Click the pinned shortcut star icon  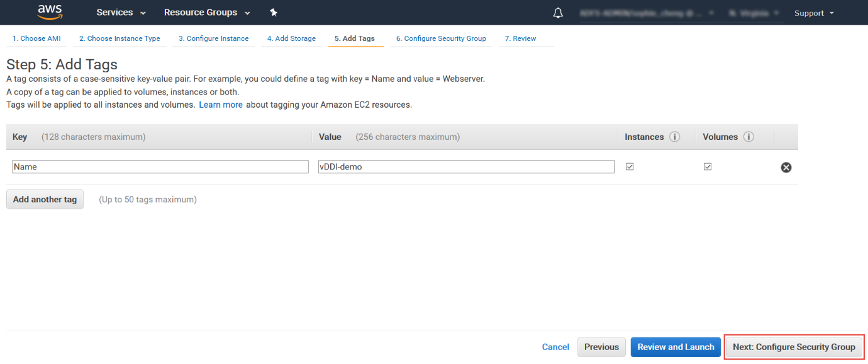[274, 12]
